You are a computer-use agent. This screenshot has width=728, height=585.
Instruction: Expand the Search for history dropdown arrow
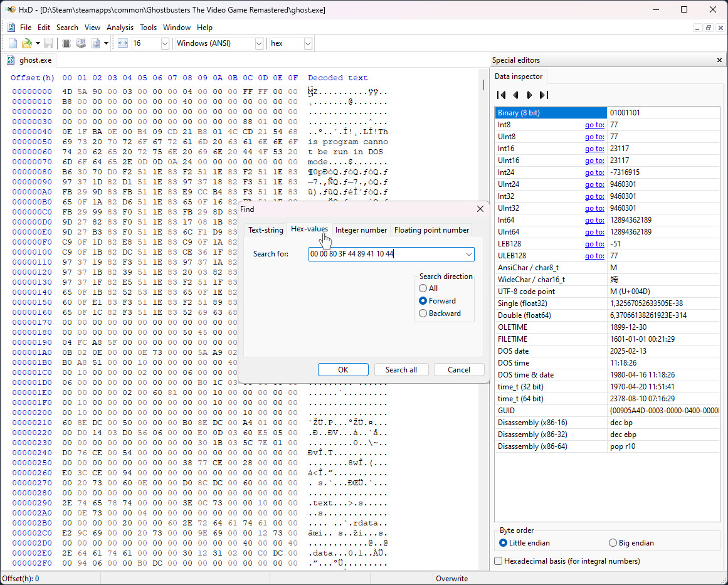pos(469,254)
